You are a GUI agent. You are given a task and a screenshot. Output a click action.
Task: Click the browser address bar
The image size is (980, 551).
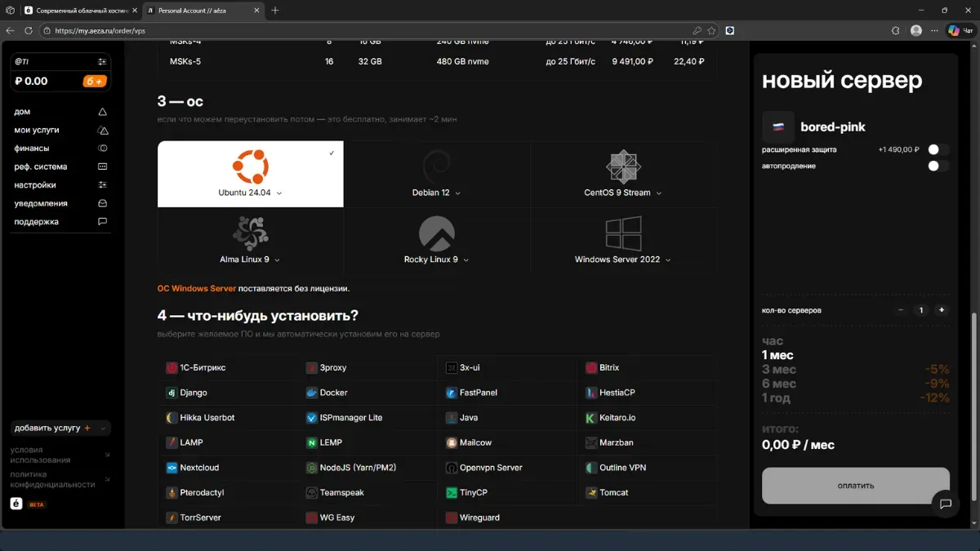(x=367, y=30)
